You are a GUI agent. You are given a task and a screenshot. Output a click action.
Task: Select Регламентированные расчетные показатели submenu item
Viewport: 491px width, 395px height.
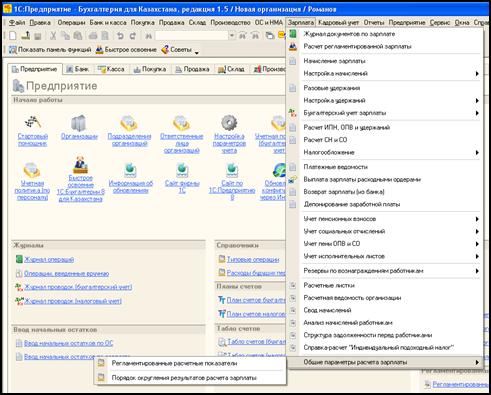pyautogui.click(x=190, y=363)
